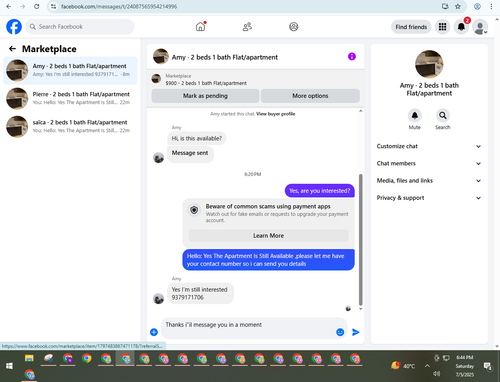Open the Notifications bell icon
The height and width of the screenshot is (382, 500).
coord(461,27)
